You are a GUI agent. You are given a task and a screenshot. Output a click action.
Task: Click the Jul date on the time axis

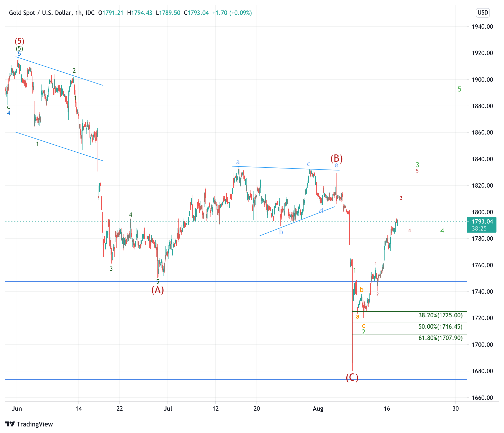tap(168, 409)
